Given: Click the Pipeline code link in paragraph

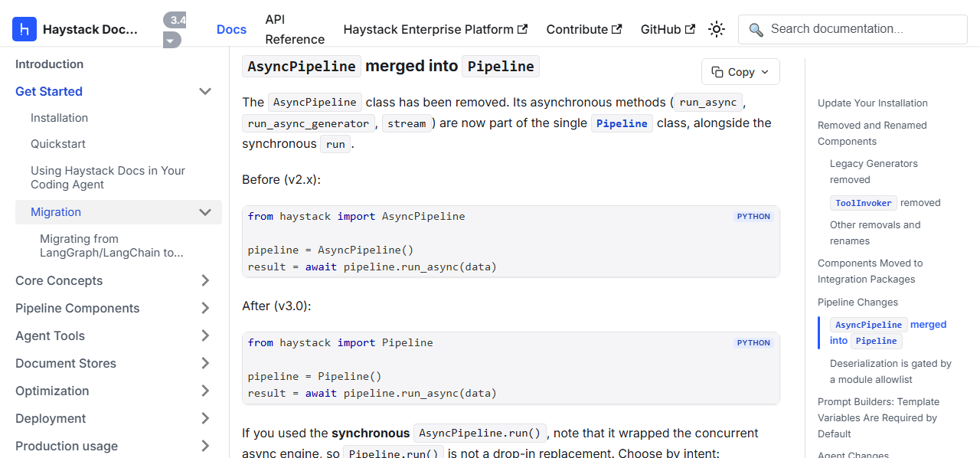Looking at the screenshot, I should [622, 123].
